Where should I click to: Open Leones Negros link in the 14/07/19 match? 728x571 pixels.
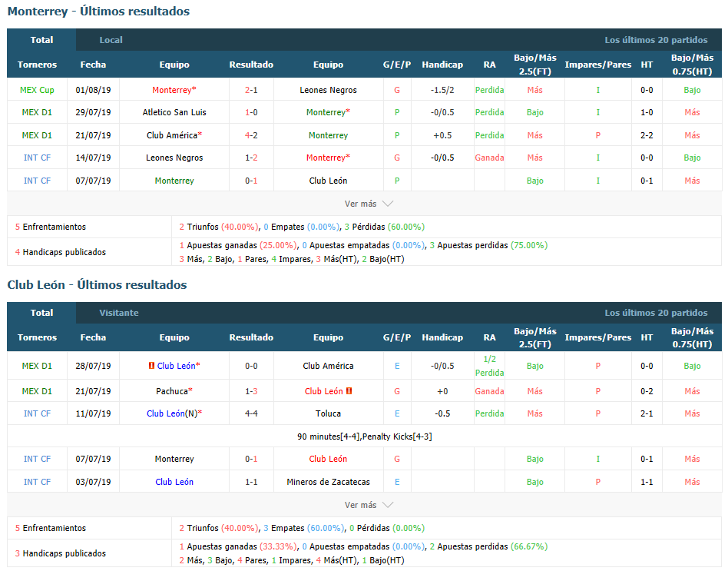tap(174, 158)
